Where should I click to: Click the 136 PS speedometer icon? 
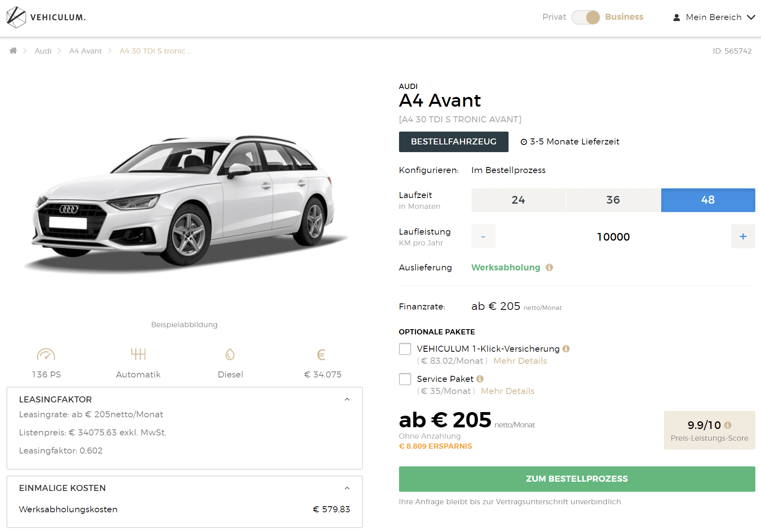[46, 355]
